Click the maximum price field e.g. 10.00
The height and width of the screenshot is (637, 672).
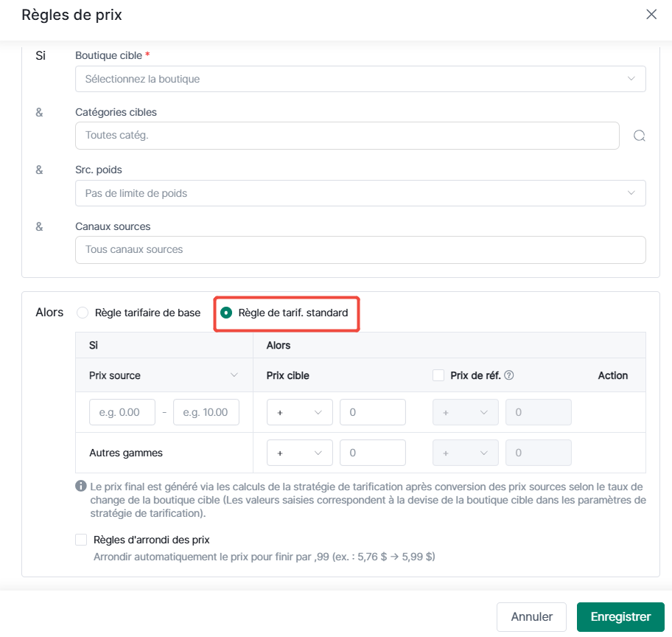206,412
